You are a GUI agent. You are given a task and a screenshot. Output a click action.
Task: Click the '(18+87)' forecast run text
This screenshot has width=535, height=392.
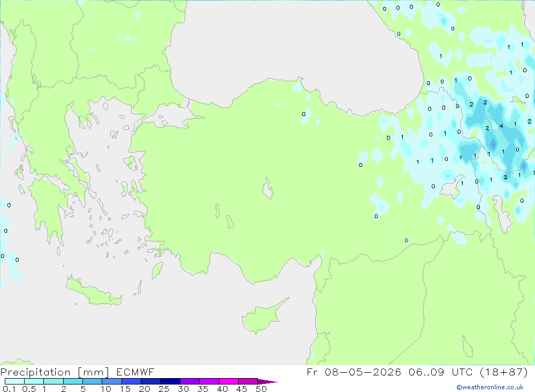click(x=504, y=372)
